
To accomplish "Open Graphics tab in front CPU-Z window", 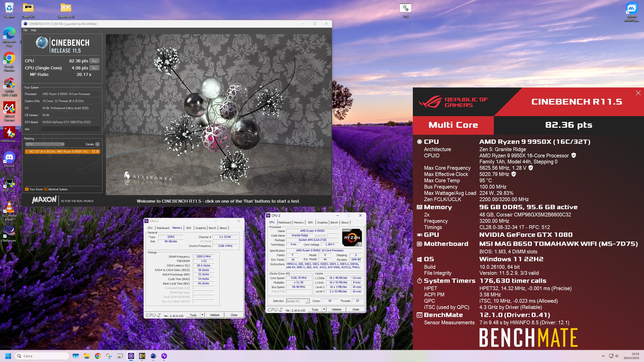I will (322, 222).
